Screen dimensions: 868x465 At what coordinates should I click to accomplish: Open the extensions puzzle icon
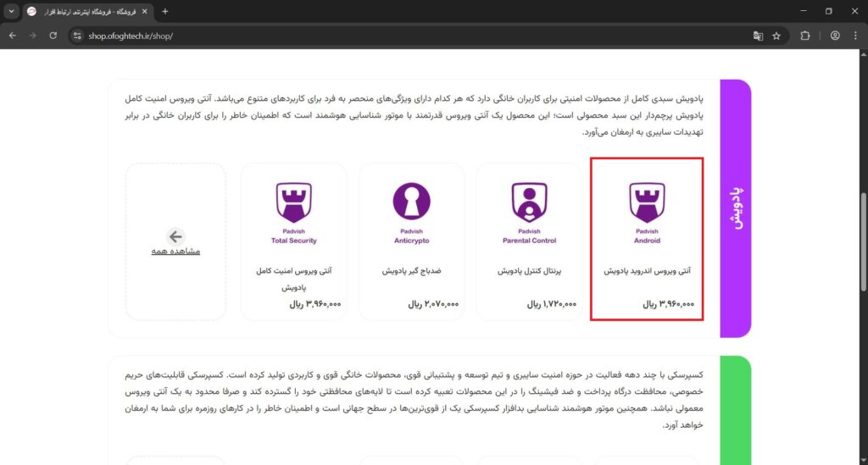805,36
